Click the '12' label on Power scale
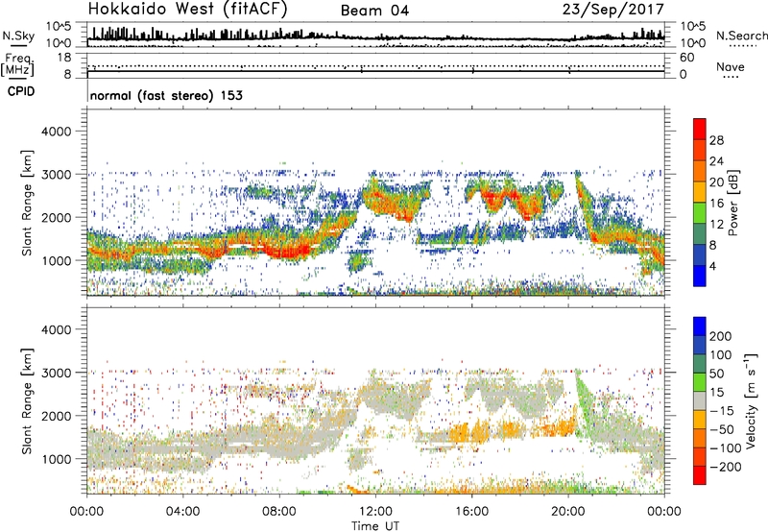The width and height of the screenshot is (768, 532). tap(716, 225)
